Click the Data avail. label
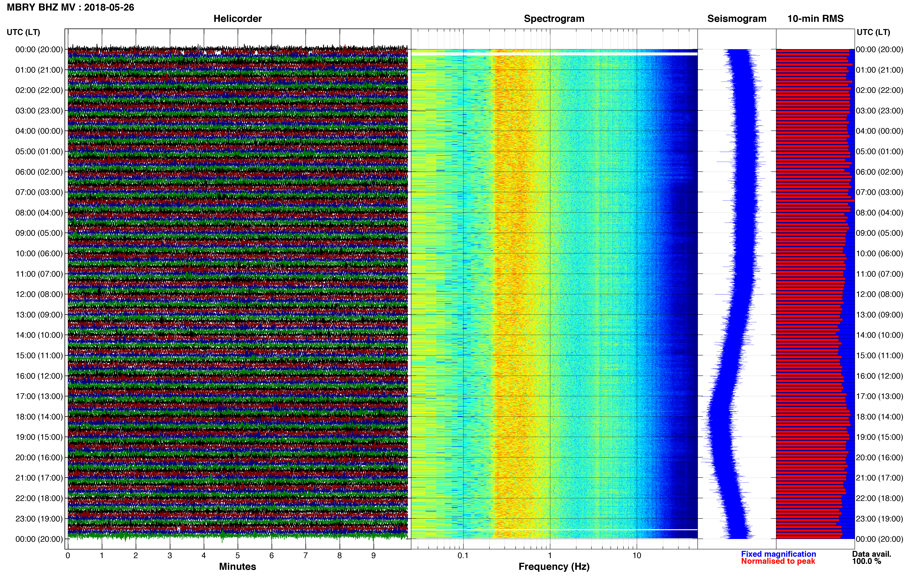 pos(872,554)
